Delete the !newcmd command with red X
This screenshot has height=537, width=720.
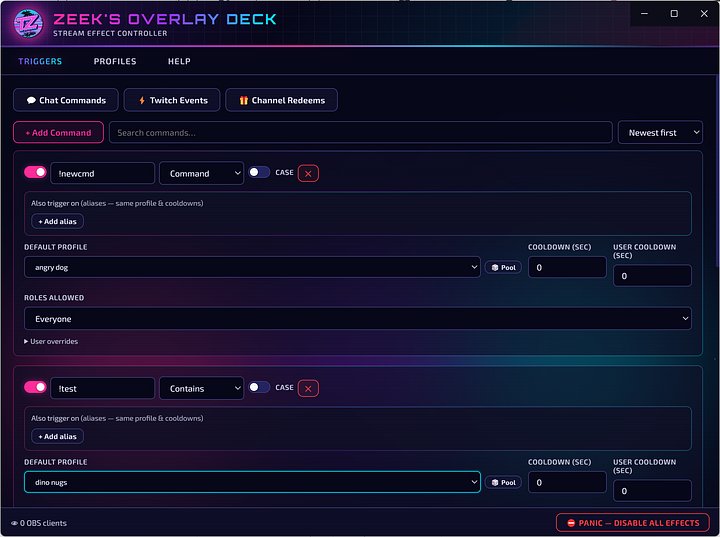pyautogui.click(x=308, y=174)
